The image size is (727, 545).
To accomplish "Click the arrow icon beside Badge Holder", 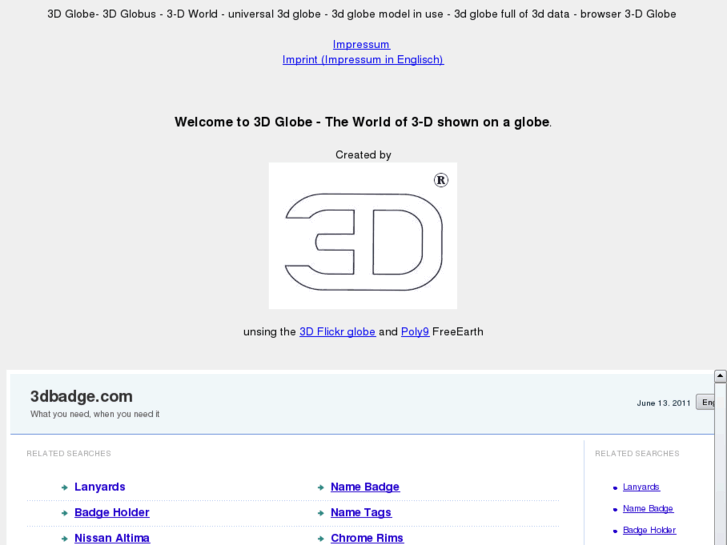I will coord(64,513).
